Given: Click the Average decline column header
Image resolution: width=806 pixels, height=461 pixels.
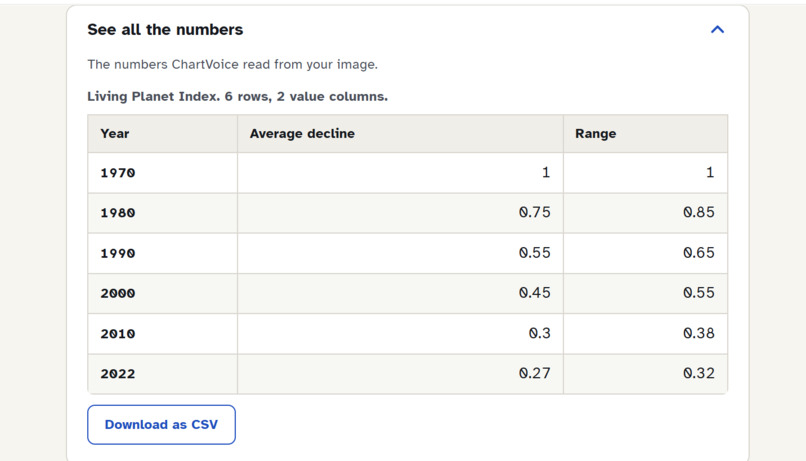Looking at the screenshot, I should (x=400, y=134).
